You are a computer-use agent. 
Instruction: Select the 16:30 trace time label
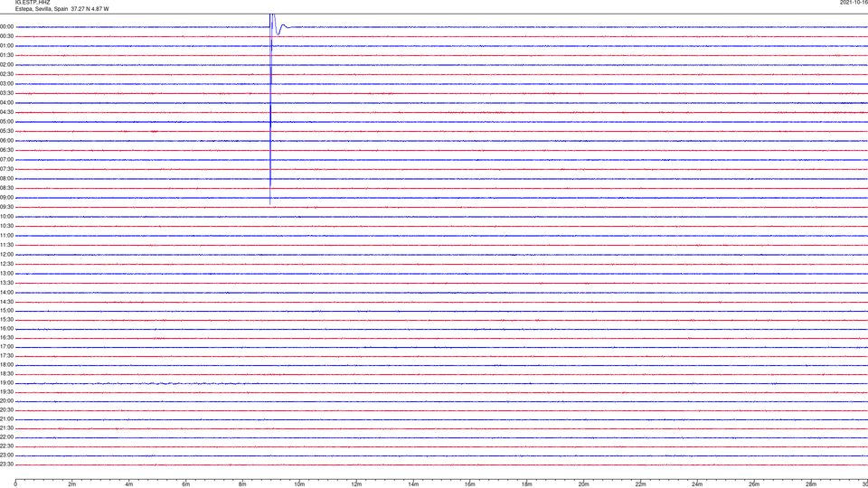[6, 338]
